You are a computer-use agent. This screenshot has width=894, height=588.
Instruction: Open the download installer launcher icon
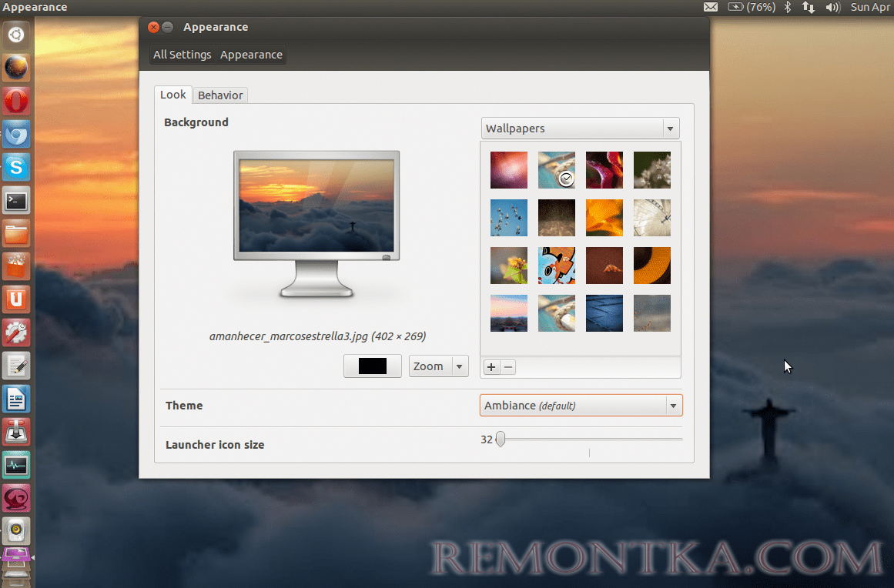16,432
